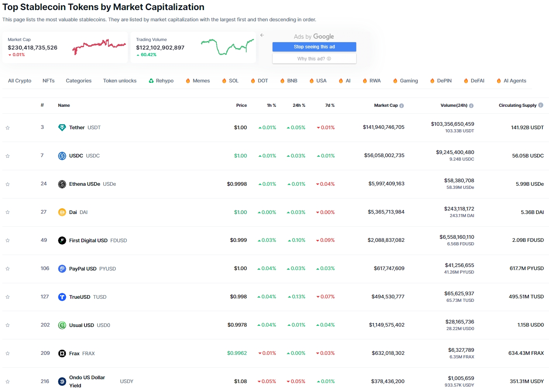549x392 pixels.
Task: Click the Trading Volume sparkline chart
Action: (227, 47)
